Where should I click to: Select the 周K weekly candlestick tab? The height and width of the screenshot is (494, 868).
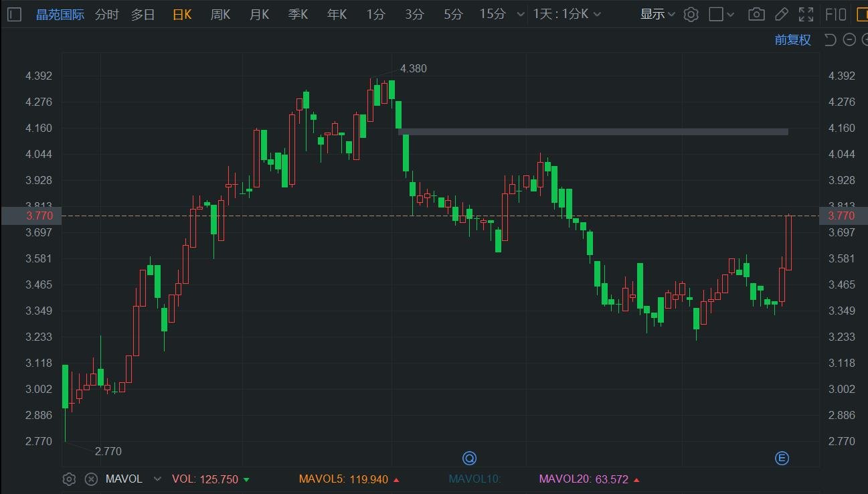tap(220, 14)
